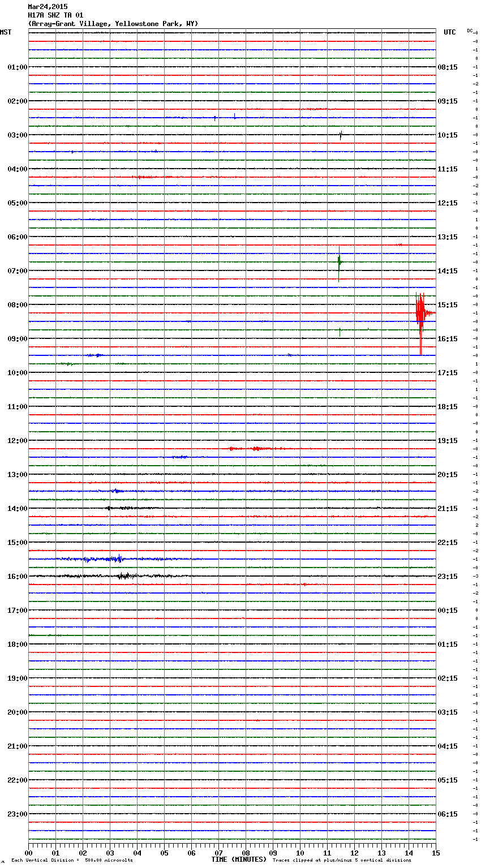Click the MST timezone label
Screen dimensions: 481x868
[6, 32]
